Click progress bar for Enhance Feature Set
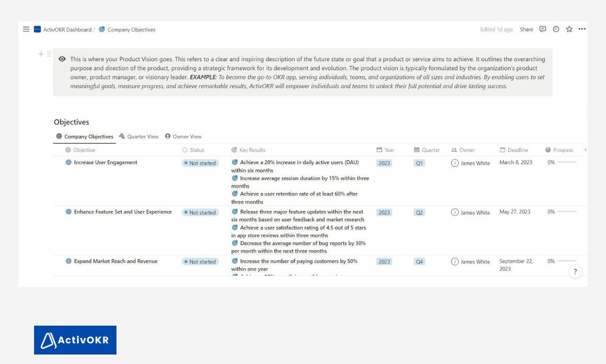The image size is (606, 364). point(567,211)
